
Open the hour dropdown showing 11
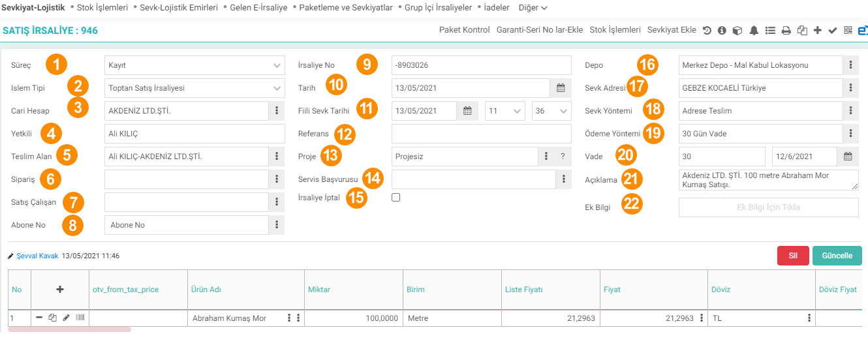(505, 110)
